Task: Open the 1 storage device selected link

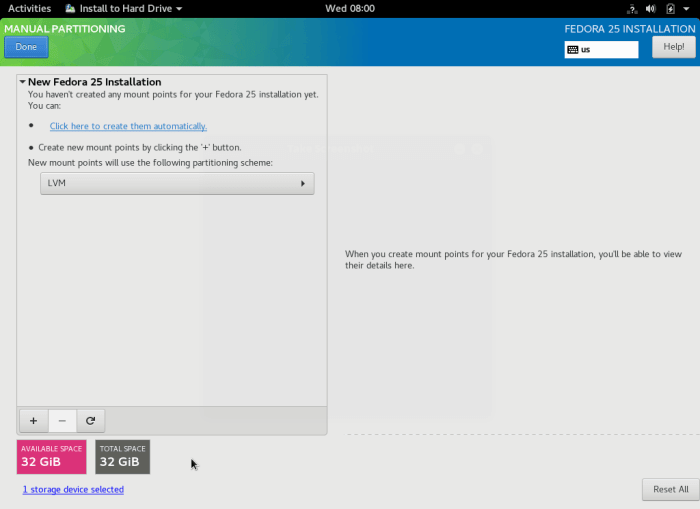Action: [73, 489]
